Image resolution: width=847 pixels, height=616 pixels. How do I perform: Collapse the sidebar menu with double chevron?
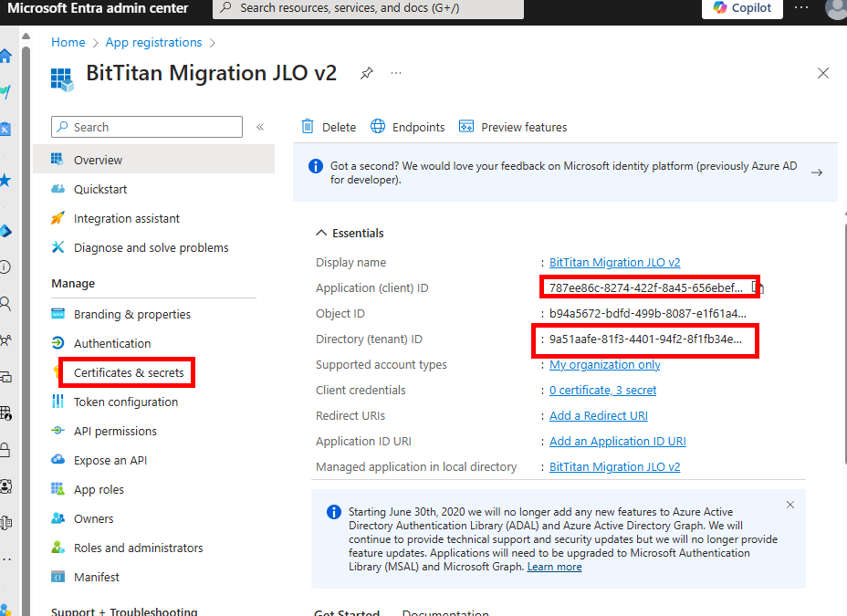[x=260, y=127]
